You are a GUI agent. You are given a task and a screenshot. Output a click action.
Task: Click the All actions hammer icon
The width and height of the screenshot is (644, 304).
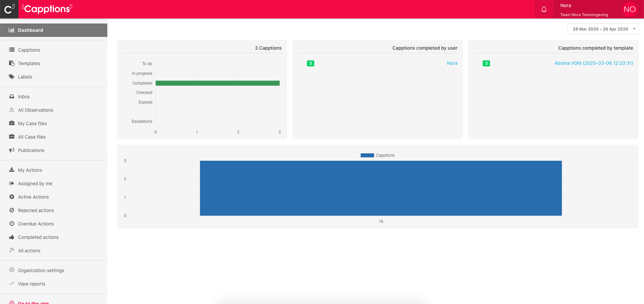12,250
